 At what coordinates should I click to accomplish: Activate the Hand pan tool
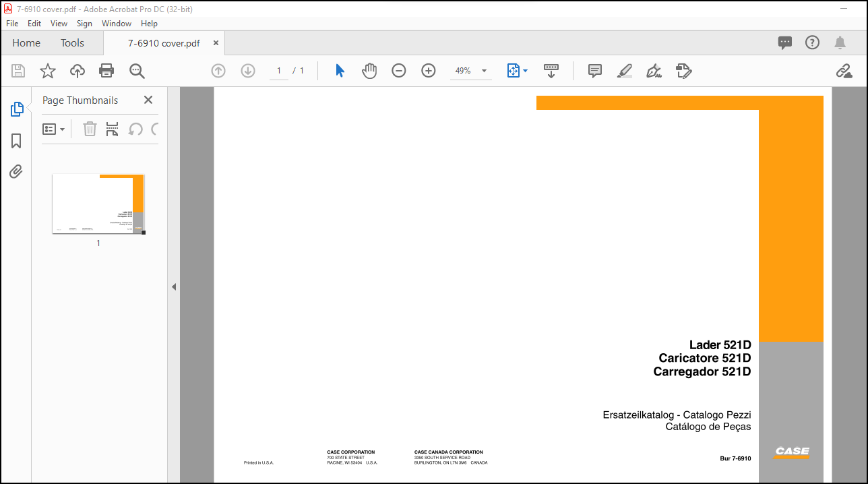(x=369, y=71)
